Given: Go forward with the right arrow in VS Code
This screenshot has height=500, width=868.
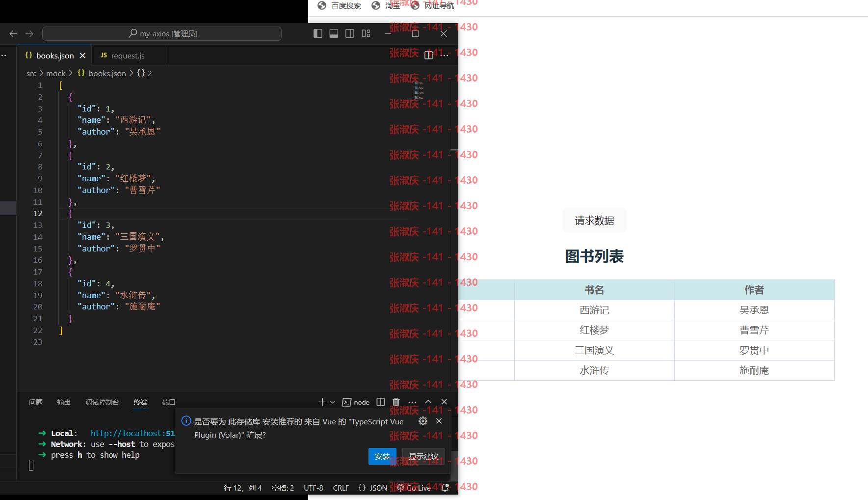Looking at the screenshot, I should click(x=29, y=33).
